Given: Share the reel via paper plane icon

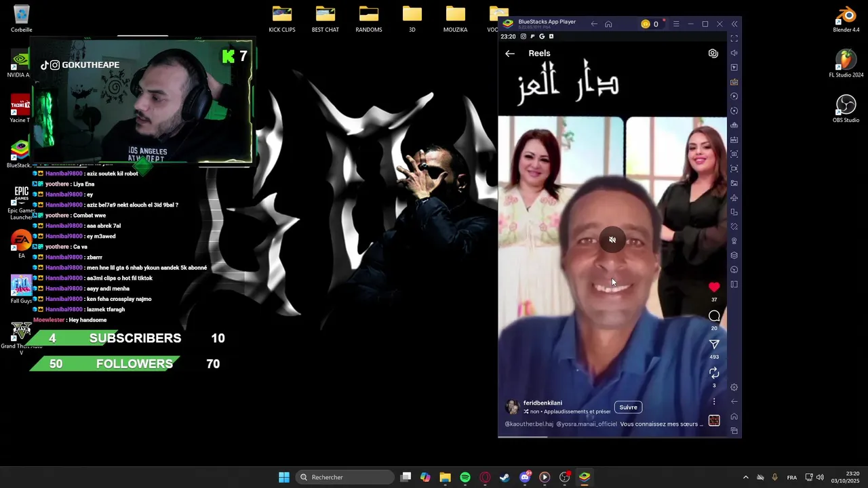Looking at the screenshot, I should [x=714, y=344].
